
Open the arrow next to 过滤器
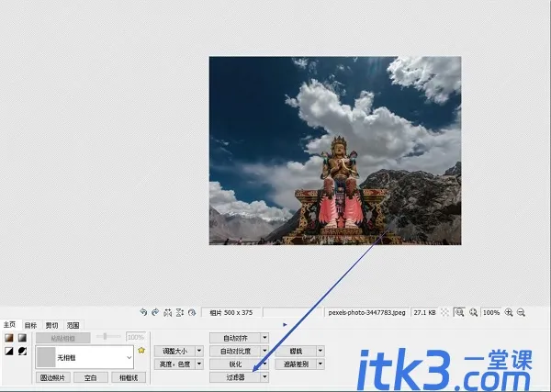[x=265, y=377]
